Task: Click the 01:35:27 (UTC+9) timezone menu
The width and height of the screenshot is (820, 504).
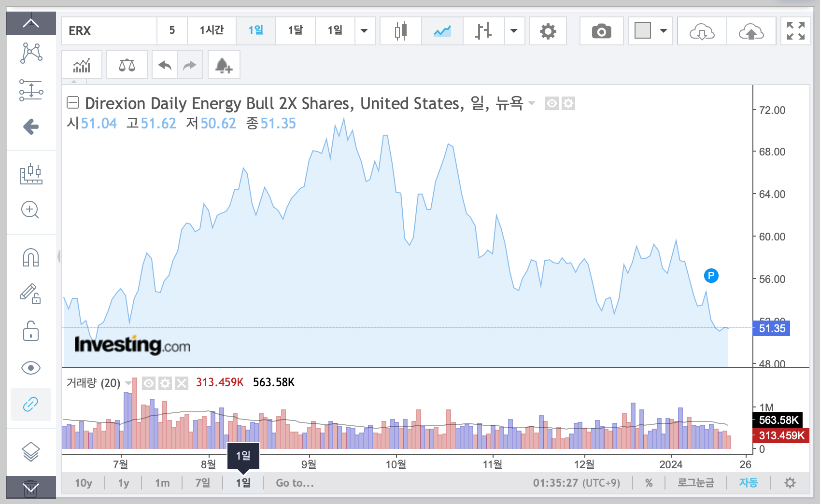Action: click(577, 483)
